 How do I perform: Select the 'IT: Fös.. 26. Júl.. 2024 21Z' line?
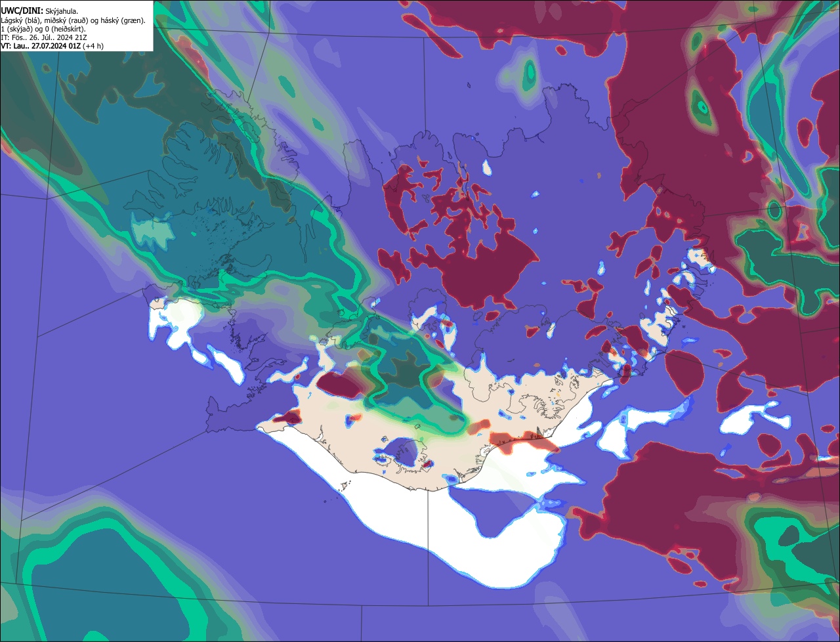point(43,37)
